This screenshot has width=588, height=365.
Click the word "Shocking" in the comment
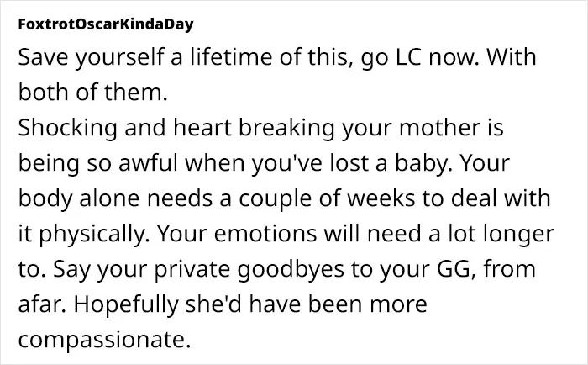[67, 127]
